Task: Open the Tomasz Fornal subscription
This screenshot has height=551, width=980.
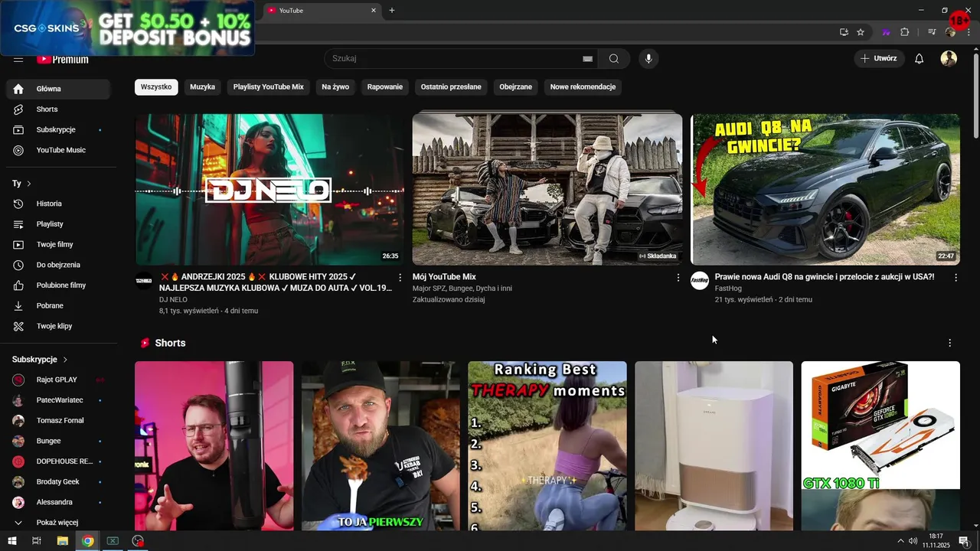Action: pyautogui.click(x=58, y=421)
